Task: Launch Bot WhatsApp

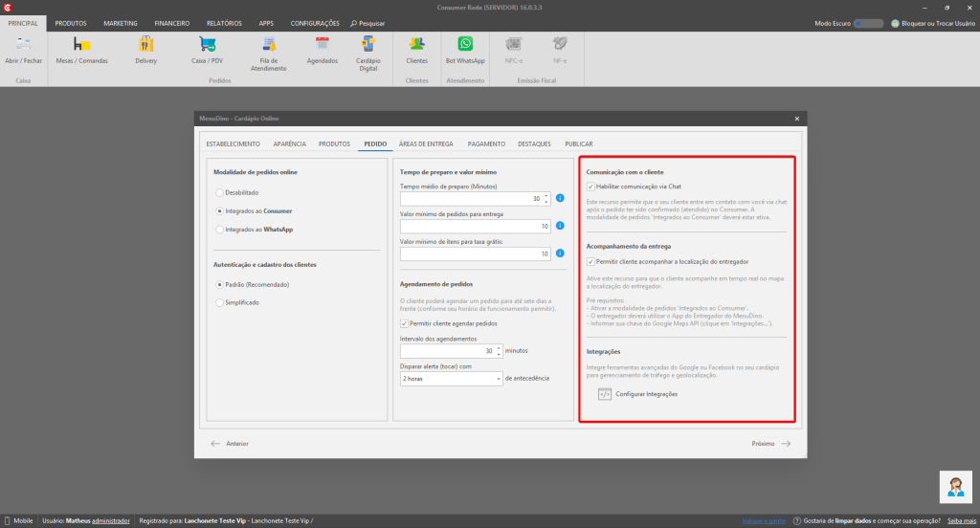Action: coord(465,44)
